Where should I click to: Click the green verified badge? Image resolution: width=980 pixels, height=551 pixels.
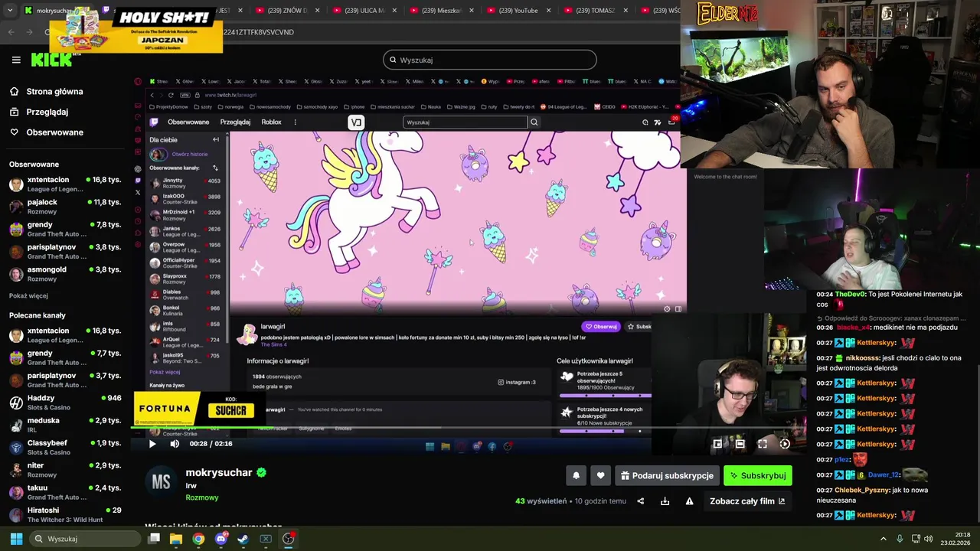(261, 472)
